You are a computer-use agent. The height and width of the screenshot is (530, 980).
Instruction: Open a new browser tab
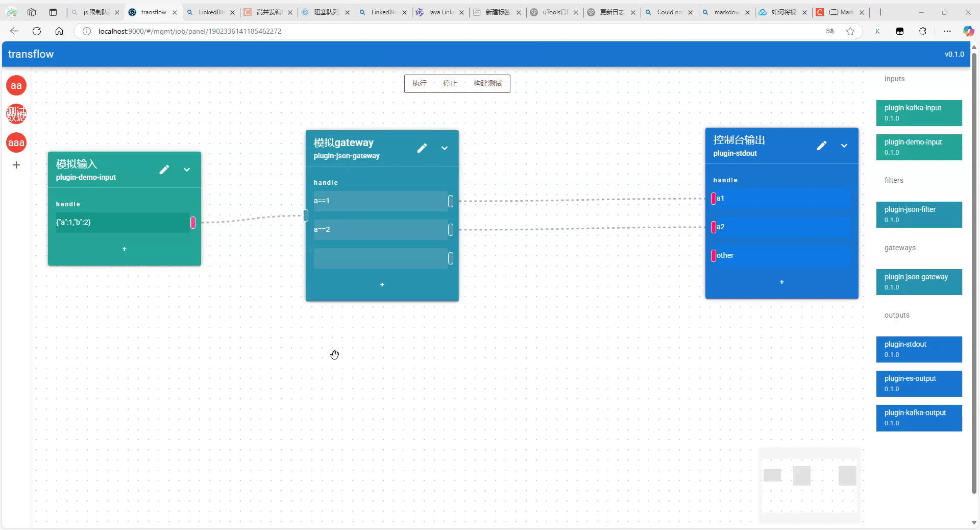(x=880, y=12)
